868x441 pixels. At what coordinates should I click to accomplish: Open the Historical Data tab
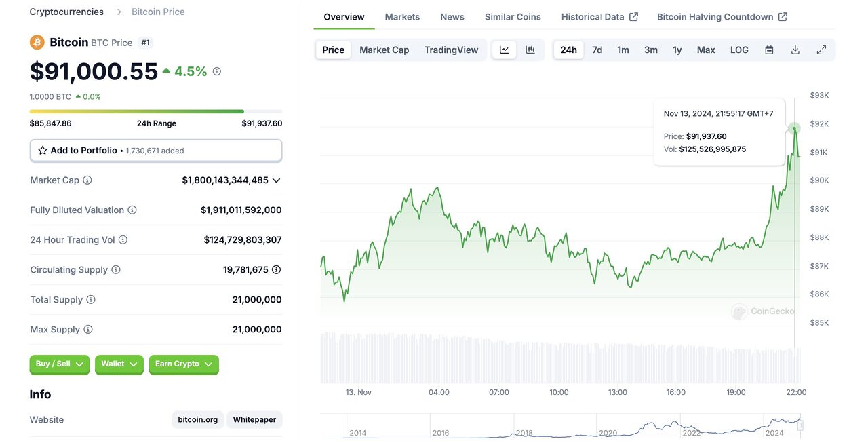(x=599, y=17)
